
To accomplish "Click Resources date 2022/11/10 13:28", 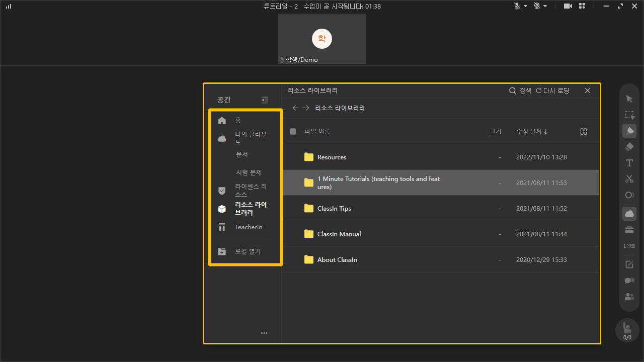I will (541, 157).
